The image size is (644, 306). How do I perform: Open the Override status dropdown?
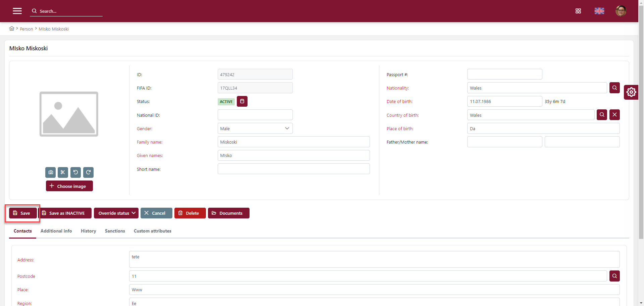coord(116,213)
